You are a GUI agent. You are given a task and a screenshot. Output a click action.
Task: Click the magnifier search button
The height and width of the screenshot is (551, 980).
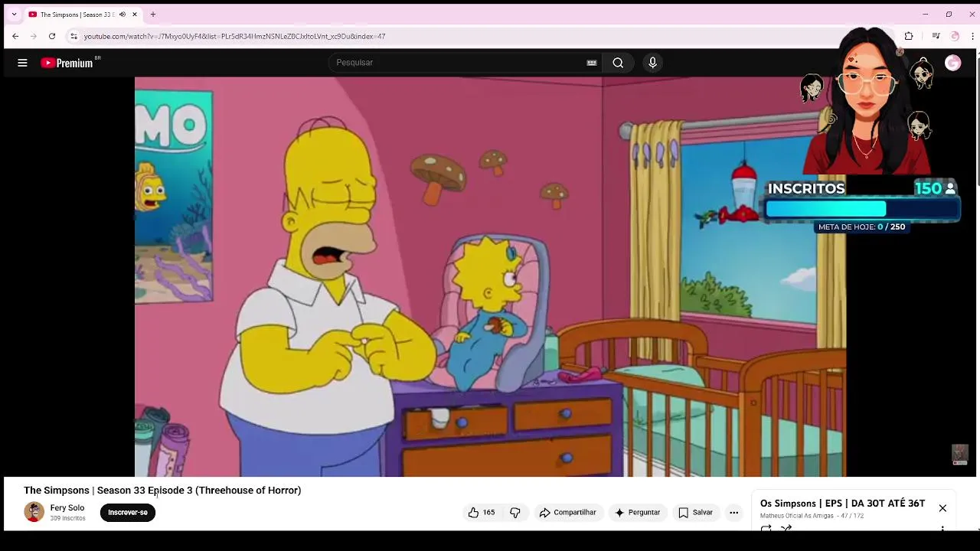point(618,63)
